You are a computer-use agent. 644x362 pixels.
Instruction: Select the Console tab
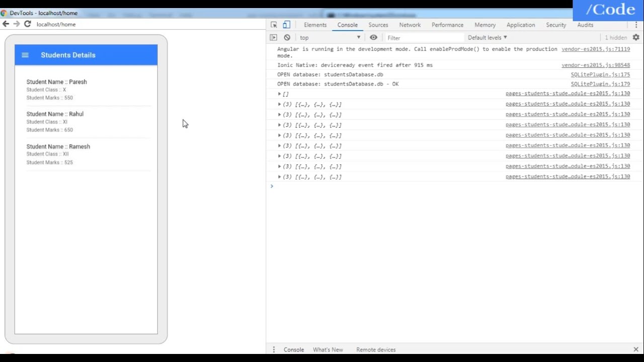[x=347, y=25]
